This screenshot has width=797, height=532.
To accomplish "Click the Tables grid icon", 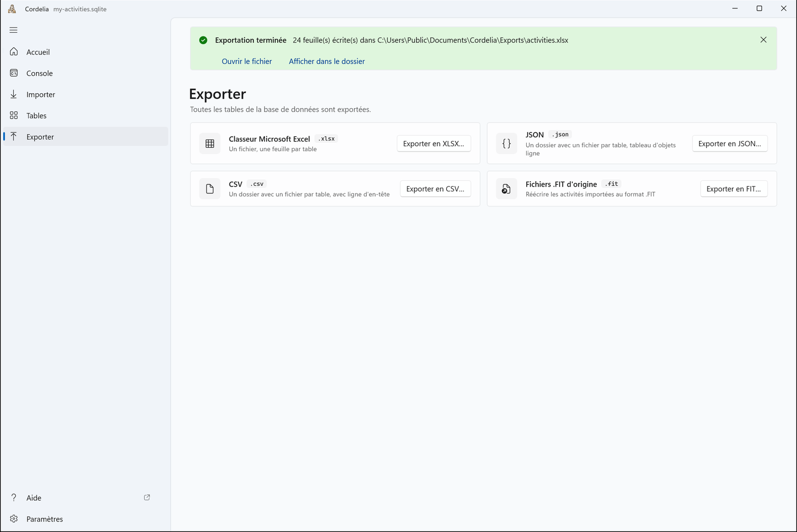I will pos(14,116).
